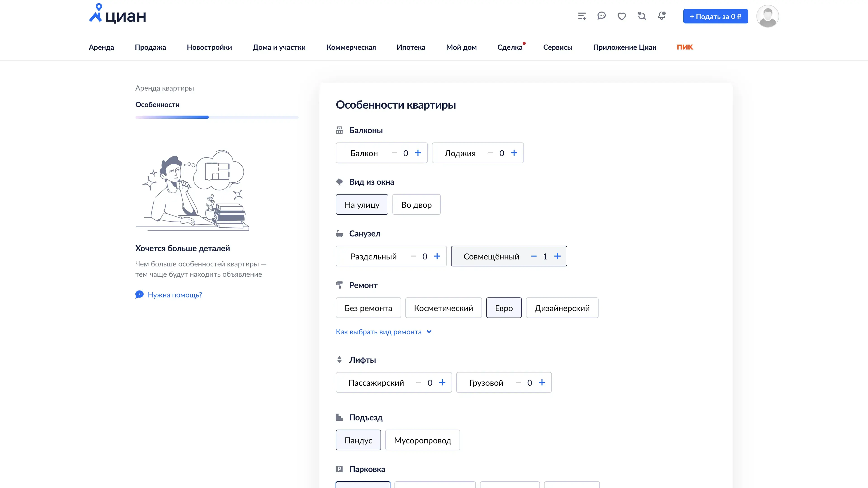This screenshot has height=488, width=868.
Task: Increase Балкон count with plus
Action: coord(418,153)
